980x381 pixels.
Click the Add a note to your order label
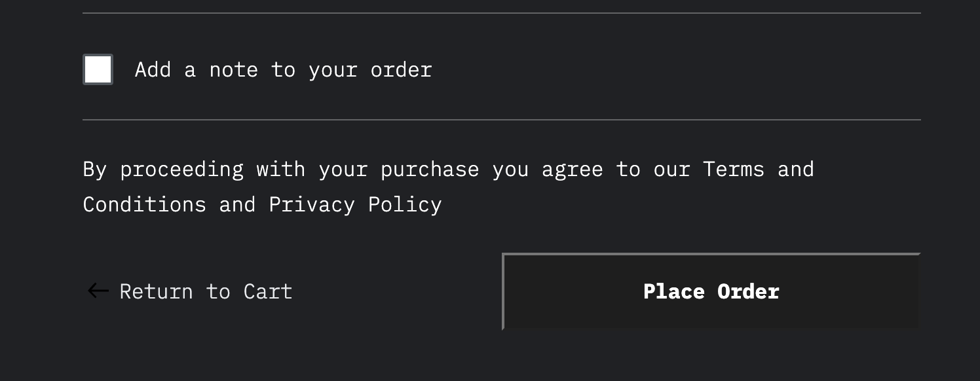click(283, 69)
